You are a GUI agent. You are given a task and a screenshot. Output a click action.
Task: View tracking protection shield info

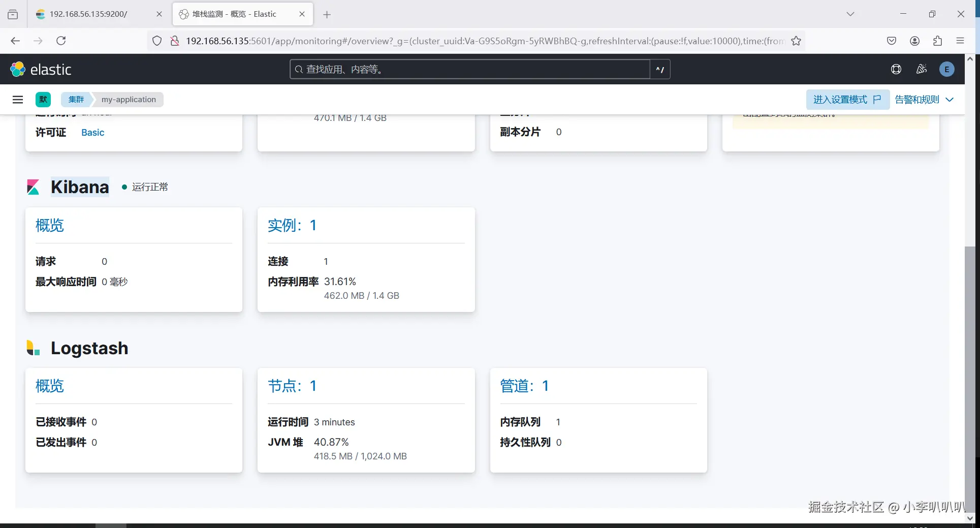click(157, 41)
